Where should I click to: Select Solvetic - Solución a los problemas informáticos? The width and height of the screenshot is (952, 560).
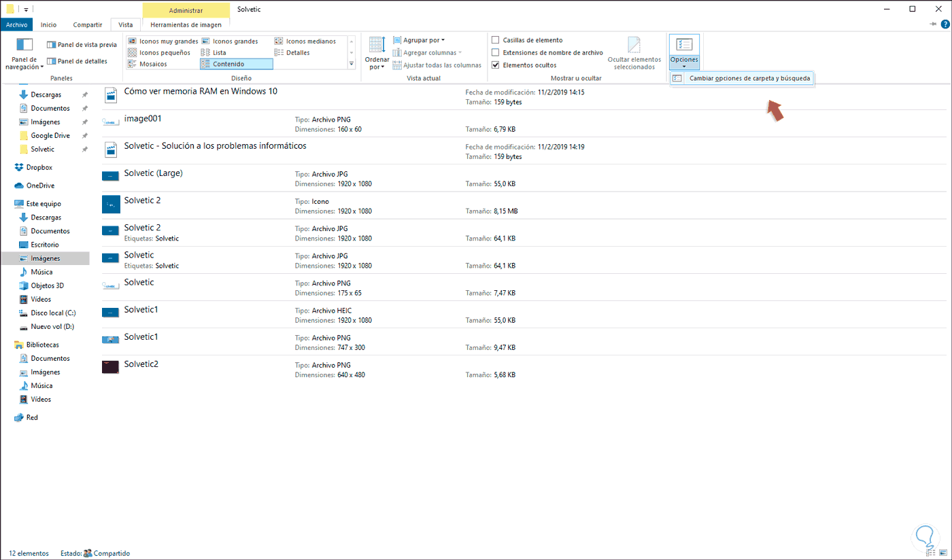click(x=215, y=145)
